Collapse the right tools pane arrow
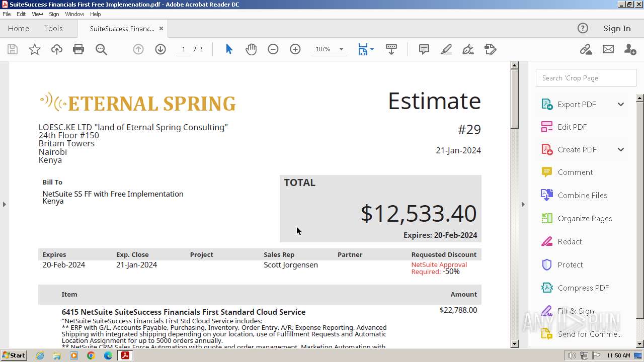Viewport: 644px width, 362px height. click(523, 204)
